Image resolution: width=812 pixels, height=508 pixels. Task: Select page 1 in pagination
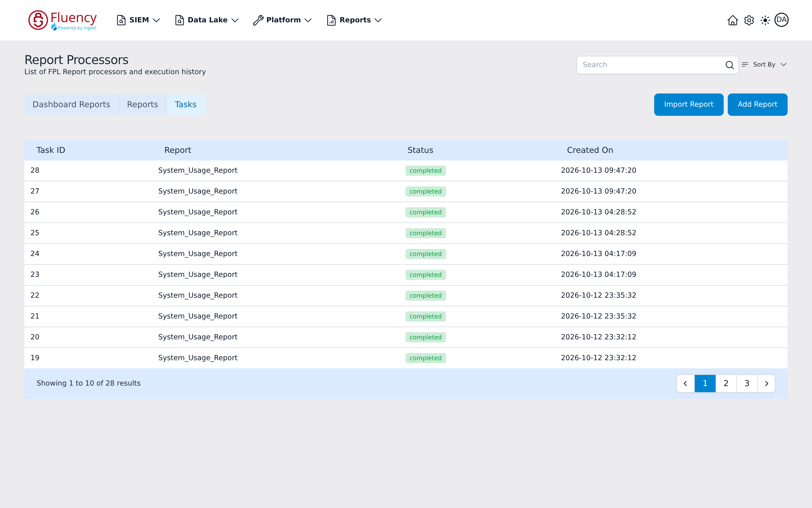(x=705, y=383)
